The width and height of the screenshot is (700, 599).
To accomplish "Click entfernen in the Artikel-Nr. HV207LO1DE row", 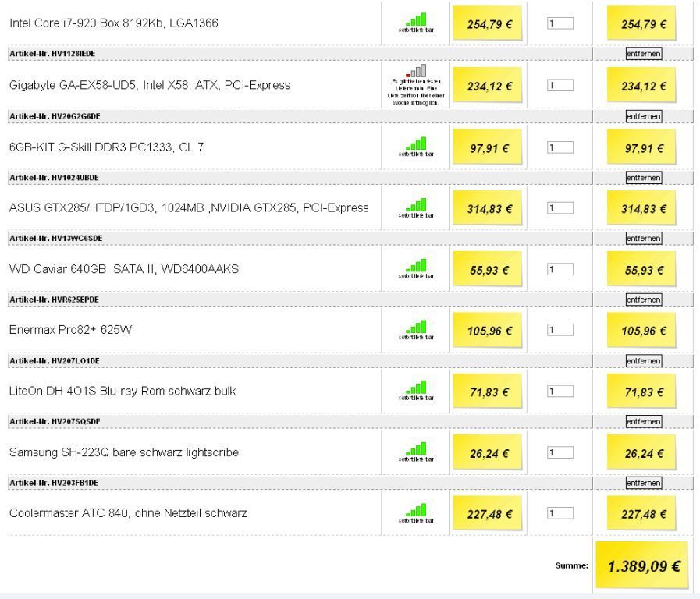I will point(643,361).
